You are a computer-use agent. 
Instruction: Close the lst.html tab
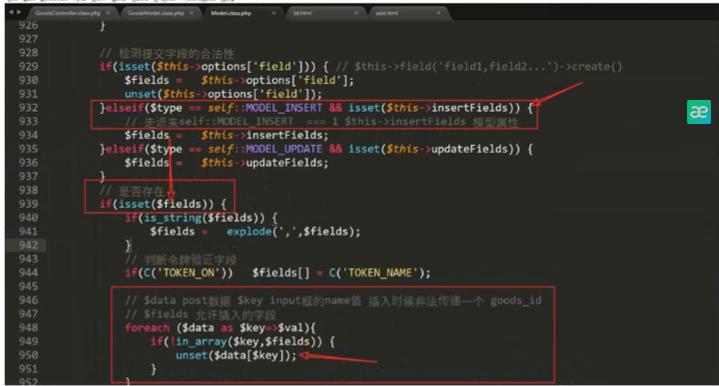click(356, 13)
